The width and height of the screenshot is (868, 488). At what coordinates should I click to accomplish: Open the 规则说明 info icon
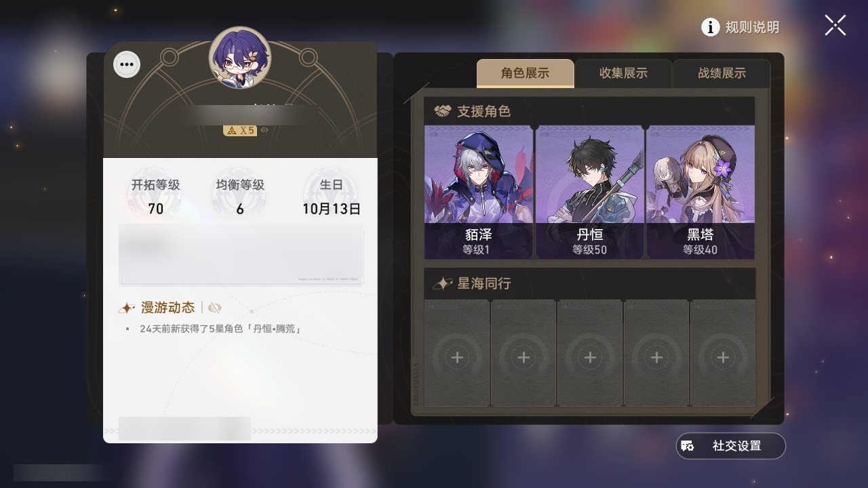click(x=710, y=27)
